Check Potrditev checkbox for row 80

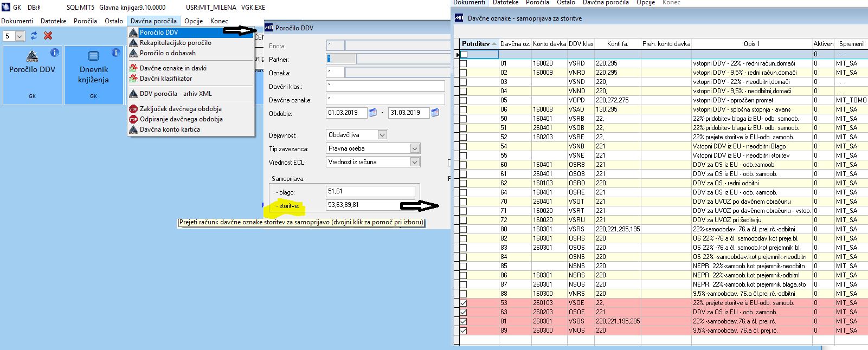coord(463,229)
